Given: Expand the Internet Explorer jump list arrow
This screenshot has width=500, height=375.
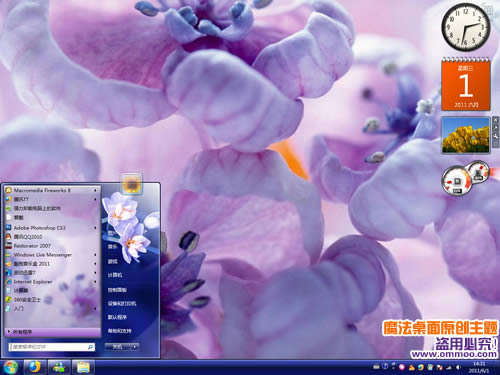Looking at the screenshot, I should tap(95, 282).
